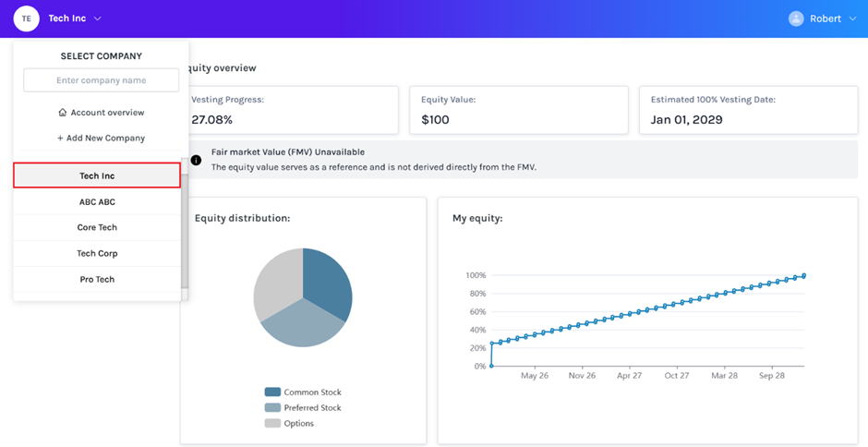
Task: Select ABC ABC company
Action: tap(97, 201)
